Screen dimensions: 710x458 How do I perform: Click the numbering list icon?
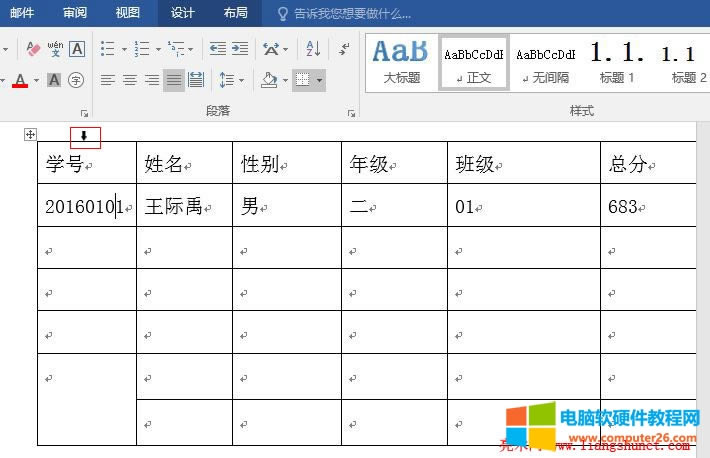tap(142, 48)
